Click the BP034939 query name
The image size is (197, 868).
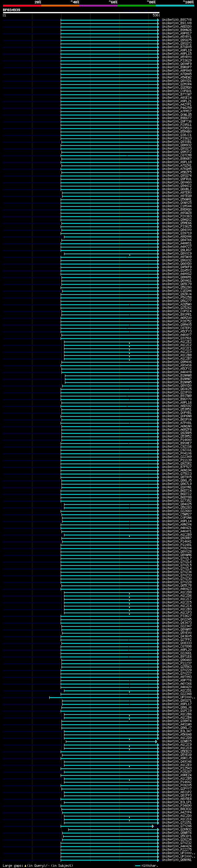pyautogui.click(x=11, y=10)
